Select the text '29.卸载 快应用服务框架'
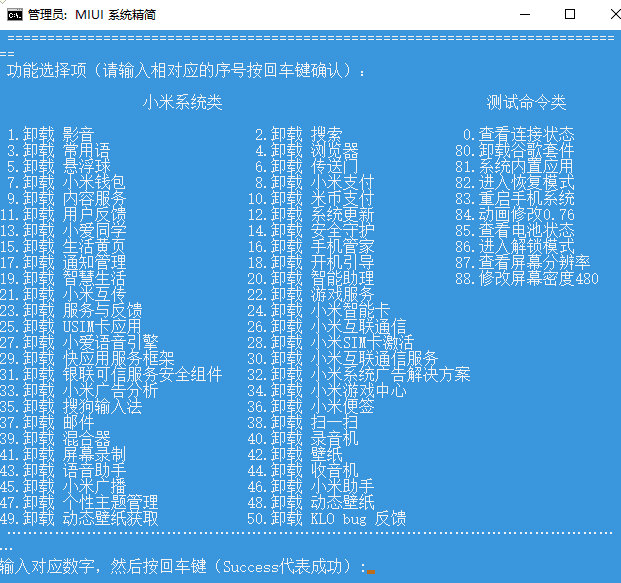 [x=87, y=358]
